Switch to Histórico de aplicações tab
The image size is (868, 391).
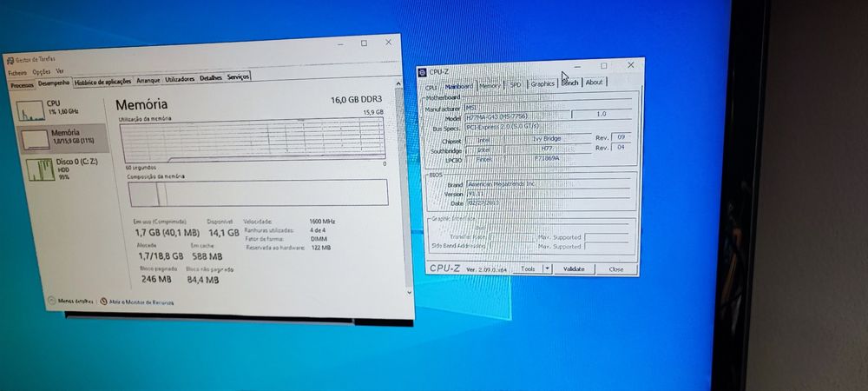pos(103,82)
